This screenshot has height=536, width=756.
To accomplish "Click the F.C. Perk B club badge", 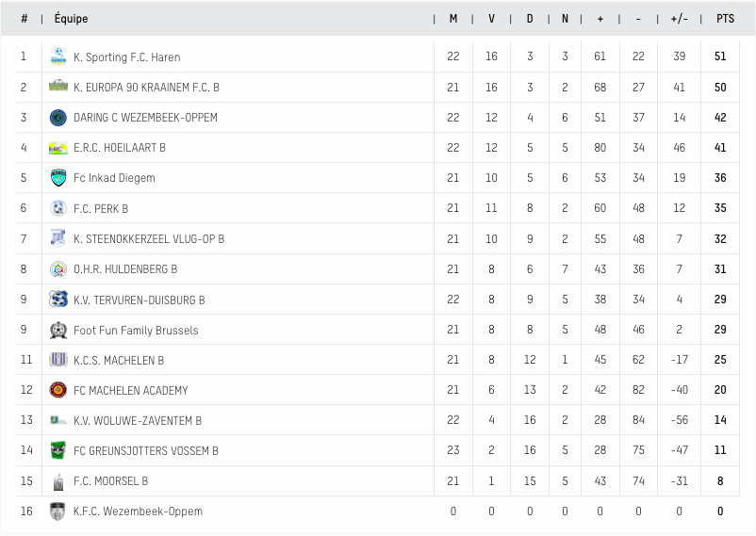I will click(58, 208).
